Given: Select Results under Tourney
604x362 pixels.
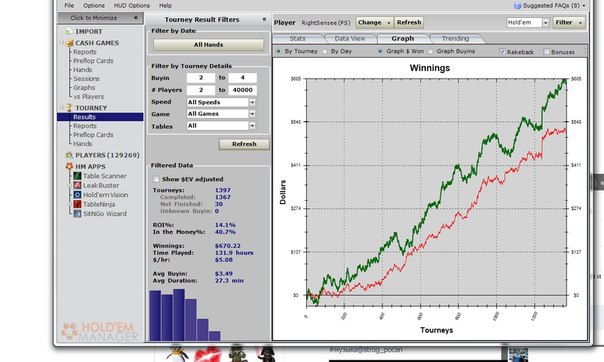Looking at the screenshot, I should coord(100,117).
